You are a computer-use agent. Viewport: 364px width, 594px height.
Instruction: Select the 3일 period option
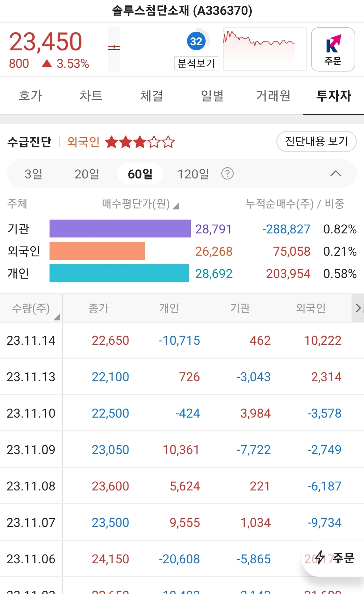pyautogui.click(x=34, y=174)
